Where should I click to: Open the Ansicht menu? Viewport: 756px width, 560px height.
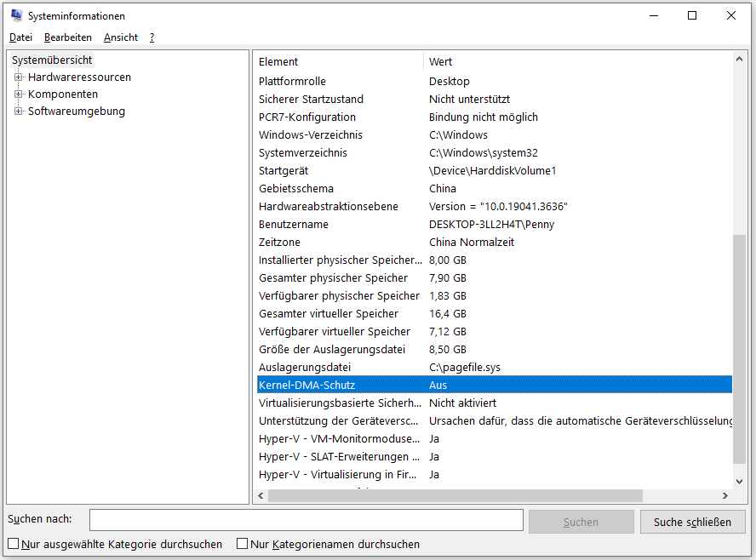pos(121,37)
